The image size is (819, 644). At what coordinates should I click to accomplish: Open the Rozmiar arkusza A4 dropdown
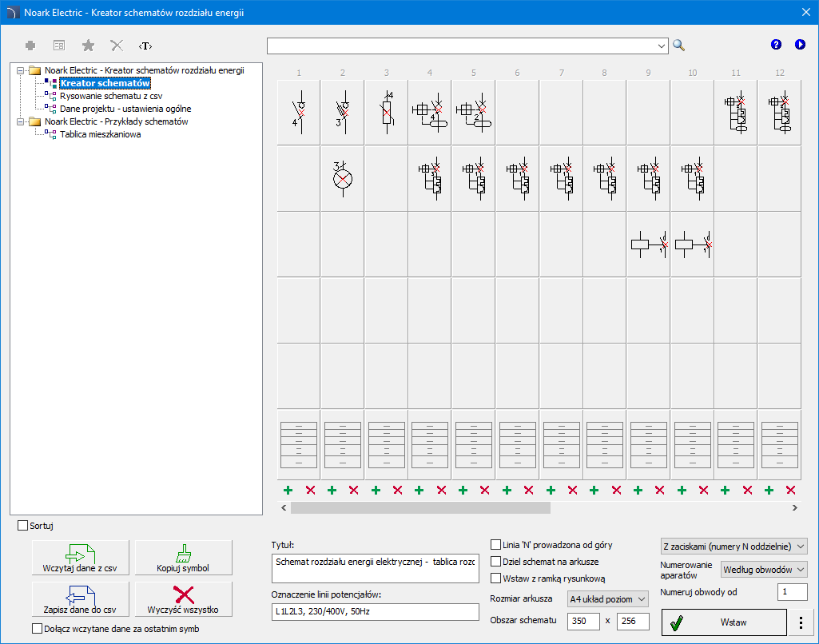click(x=607, y=599)
